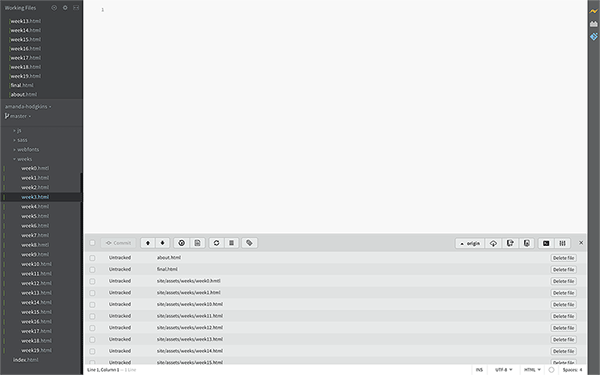Open the master branch dropdown

(x=20, y=116)
